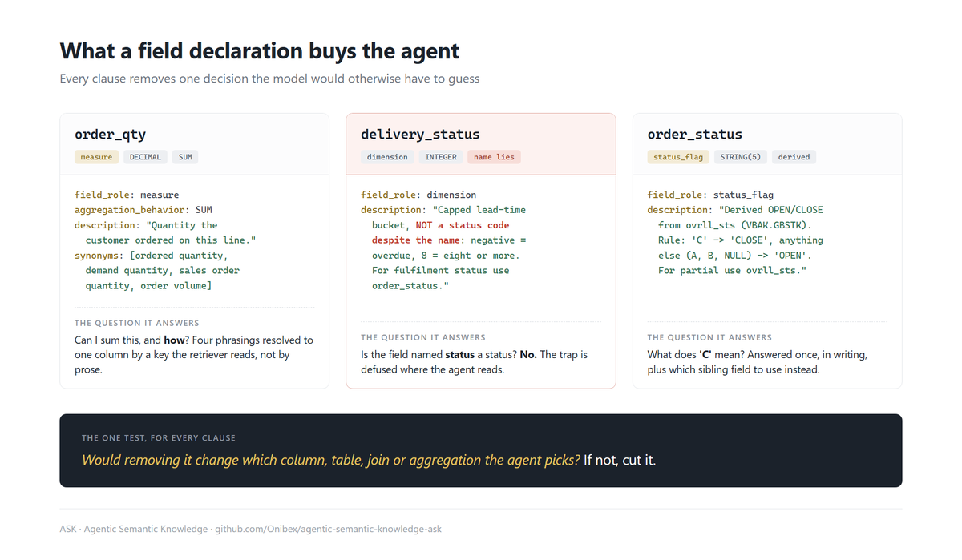Image resolution: width=962 pixels, height=560 pixels.
Task: Click the yellow 'Would removing it change which column' question
Action: pyautogui.click(x=331, y=461)
